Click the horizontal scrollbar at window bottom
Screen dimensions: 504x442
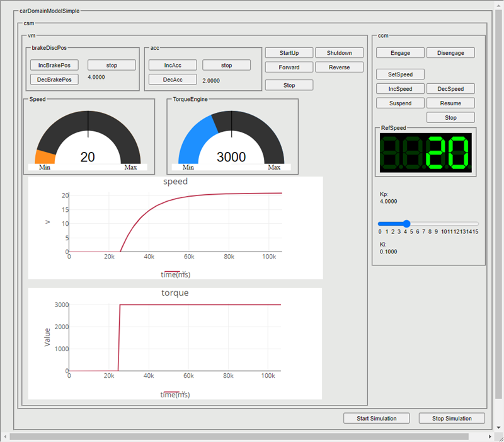coord(239,436)
